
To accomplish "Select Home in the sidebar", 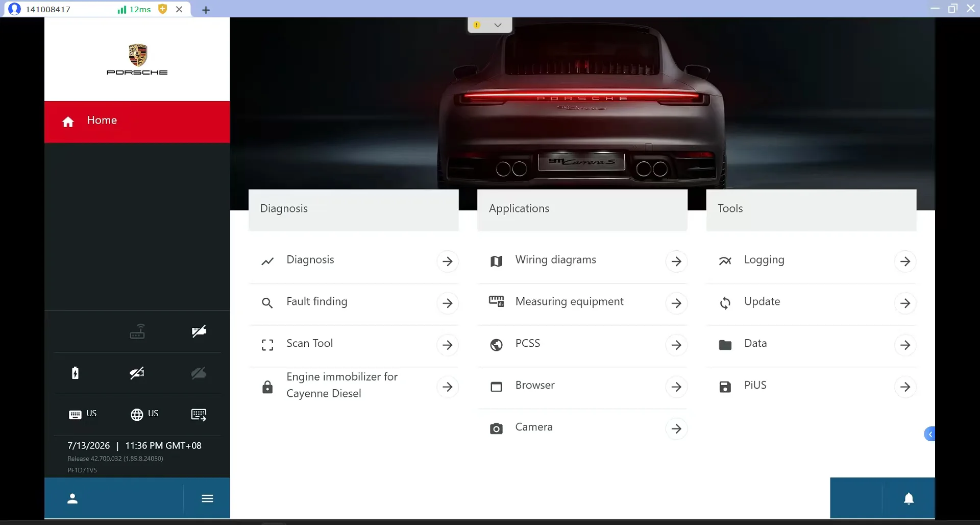I will (137, 122).
